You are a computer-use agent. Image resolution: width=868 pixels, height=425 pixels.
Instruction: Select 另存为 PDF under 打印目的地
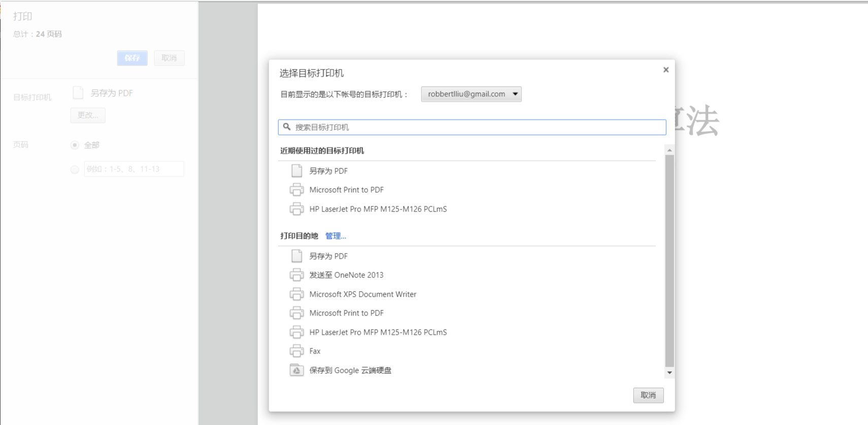[x=328, y=256]
